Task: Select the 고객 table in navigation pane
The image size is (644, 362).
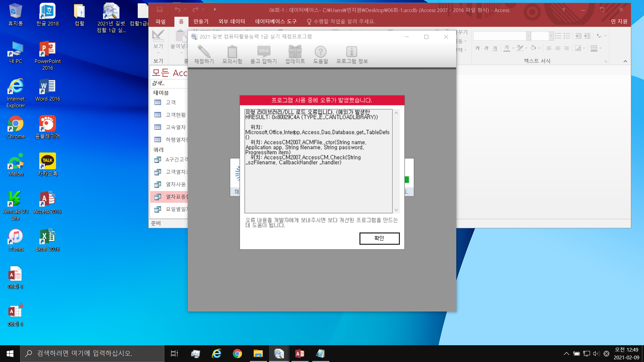Action: click(x=170, y=103)
